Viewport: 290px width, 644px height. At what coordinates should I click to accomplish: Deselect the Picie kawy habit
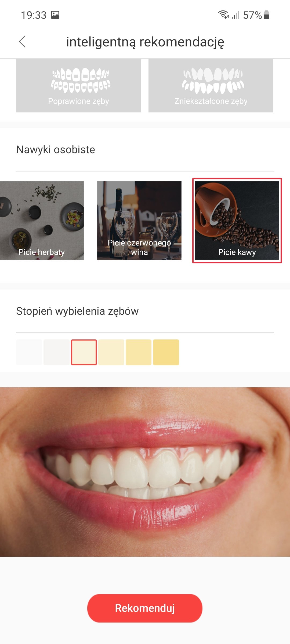click(x=237, y=221)
